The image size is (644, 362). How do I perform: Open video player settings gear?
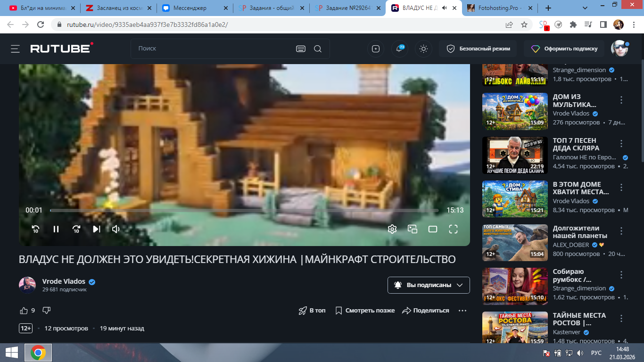pos(392,229)
